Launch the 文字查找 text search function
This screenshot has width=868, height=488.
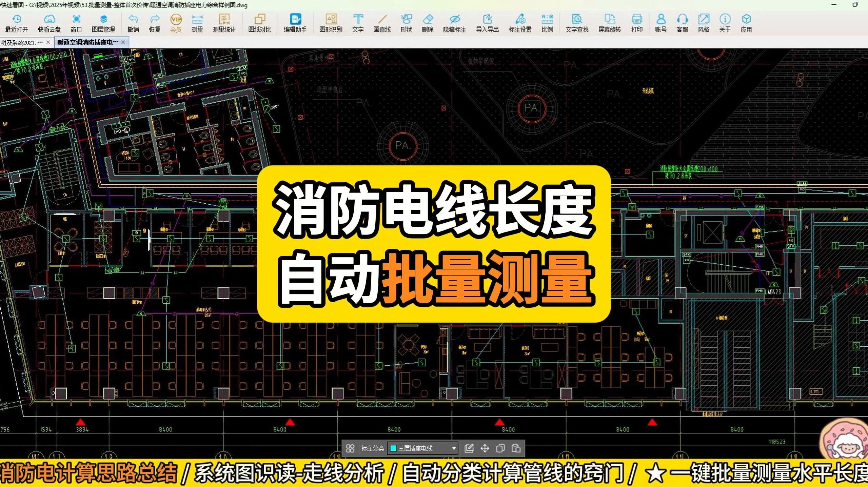click(576, 23)
